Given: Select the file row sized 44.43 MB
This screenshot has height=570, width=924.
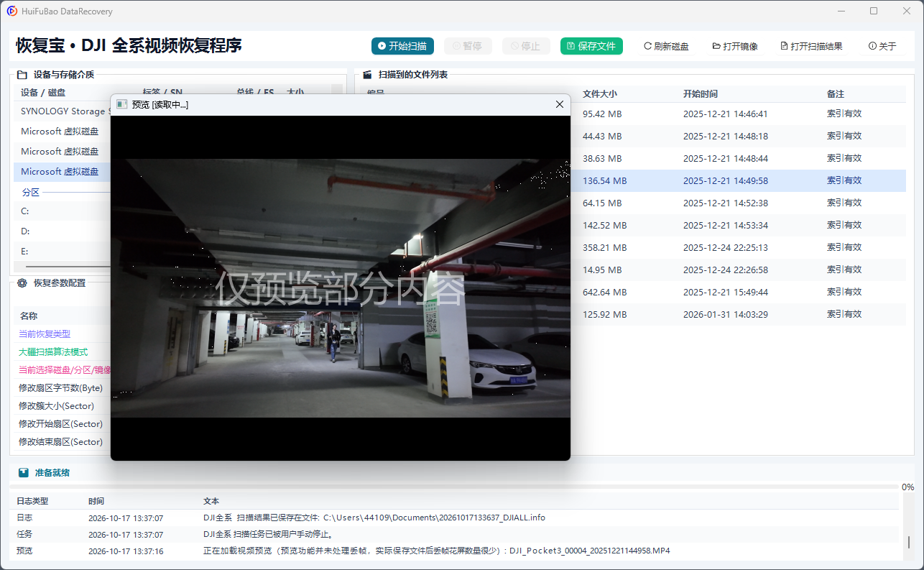Looking at the screenshot, I should [x=738, y=136].
